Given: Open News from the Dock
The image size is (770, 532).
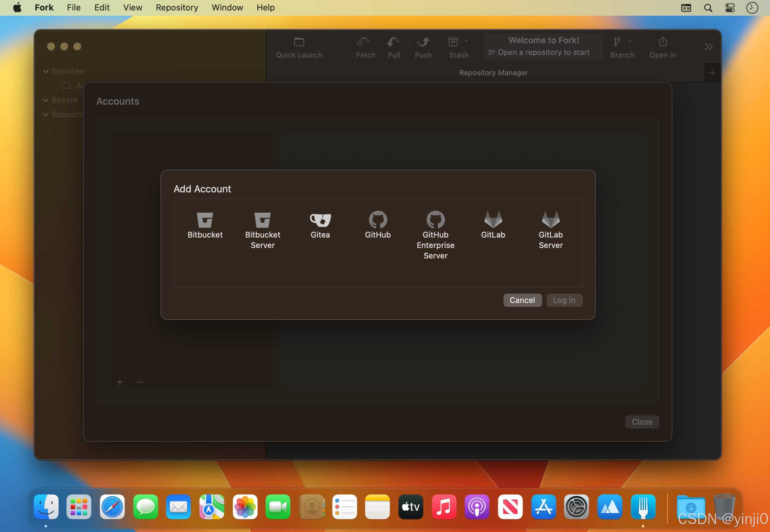Looking at the screenshot, I should pyautogui.click(x=510, y=507).
